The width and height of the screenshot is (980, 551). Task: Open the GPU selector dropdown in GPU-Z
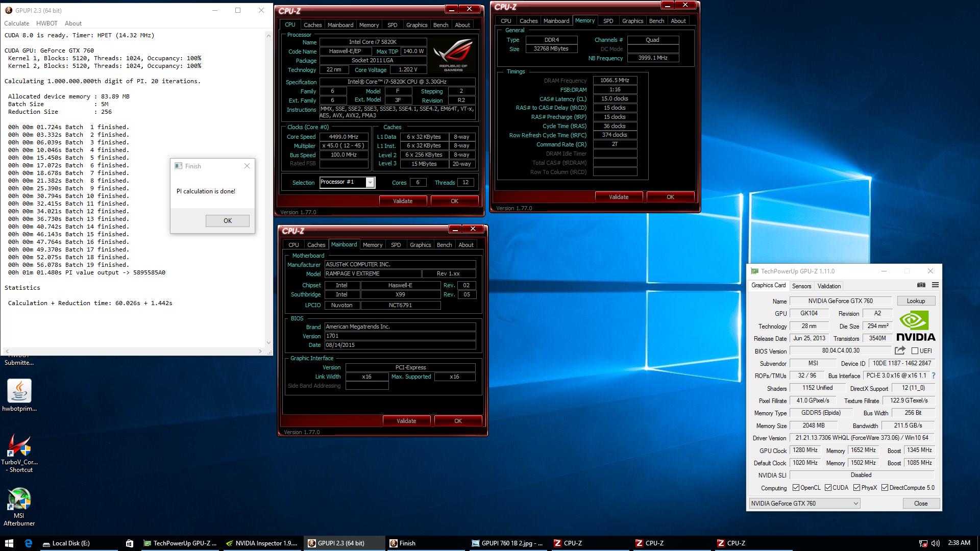click(804, 504)
